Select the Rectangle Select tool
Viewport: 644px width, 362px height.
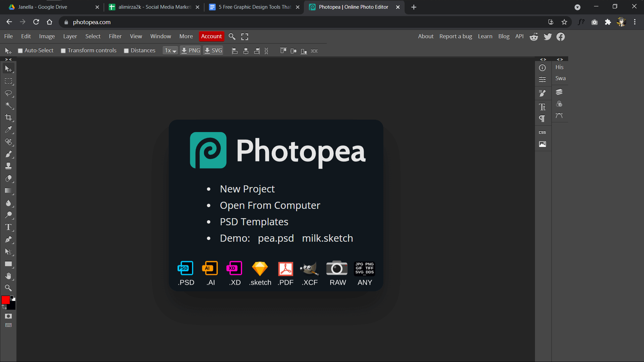pyautogui.click(x=8, y=81)
